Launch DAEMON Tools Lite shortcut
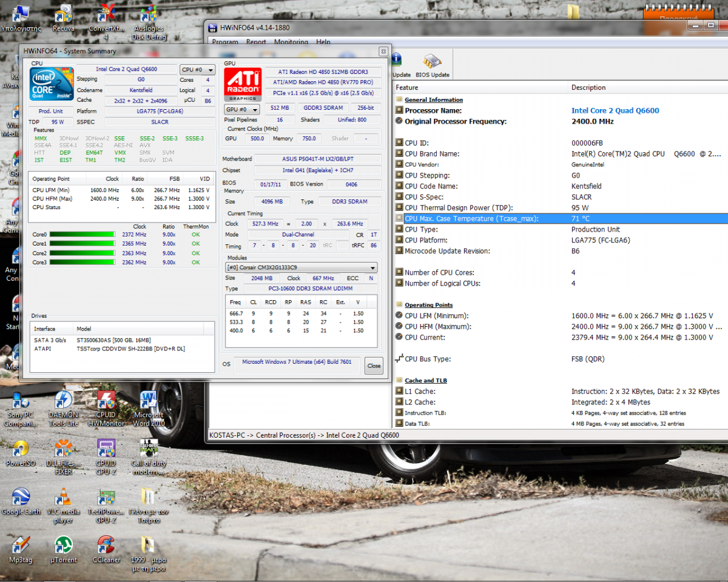 [64, 409]
